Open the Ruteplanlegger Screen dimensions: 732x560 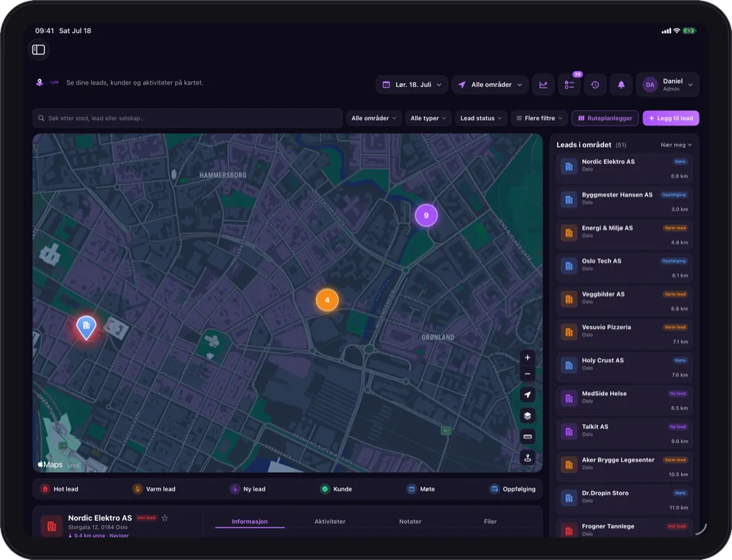[606, 118]
